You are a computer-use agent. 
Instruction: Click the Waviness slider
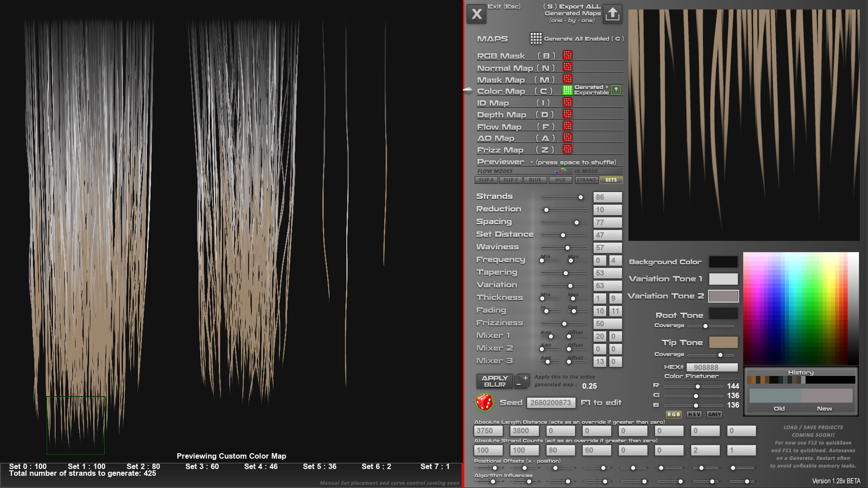click(x=564, y=248)
